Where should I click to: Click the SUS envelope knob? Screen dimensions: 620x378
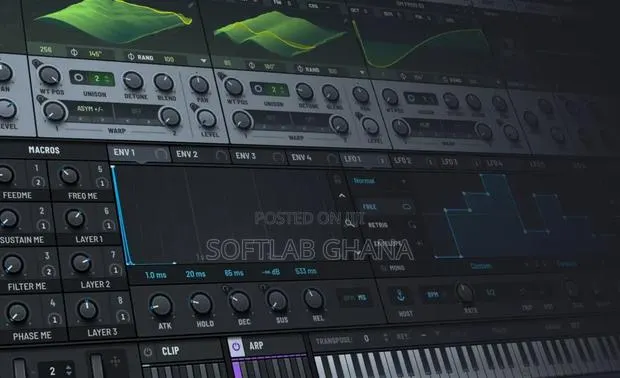pyautogui.click(x=277, y=301)
